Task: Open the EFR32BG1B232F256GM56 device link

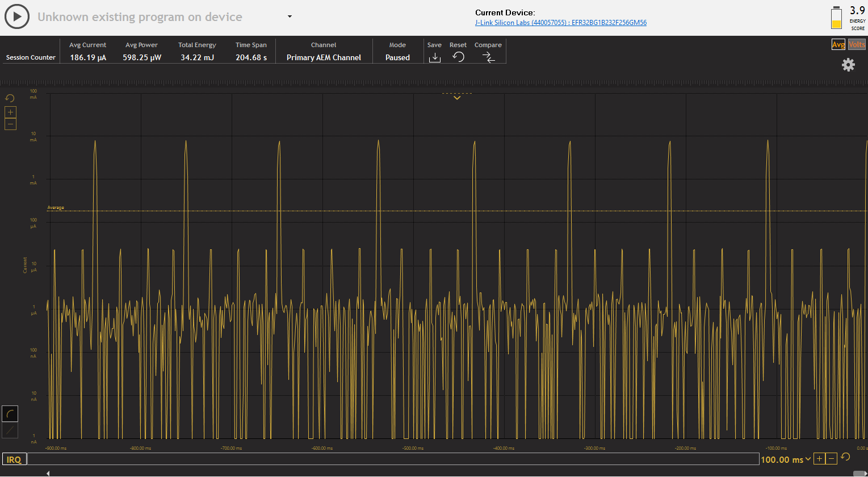Action: click(560, 22)
